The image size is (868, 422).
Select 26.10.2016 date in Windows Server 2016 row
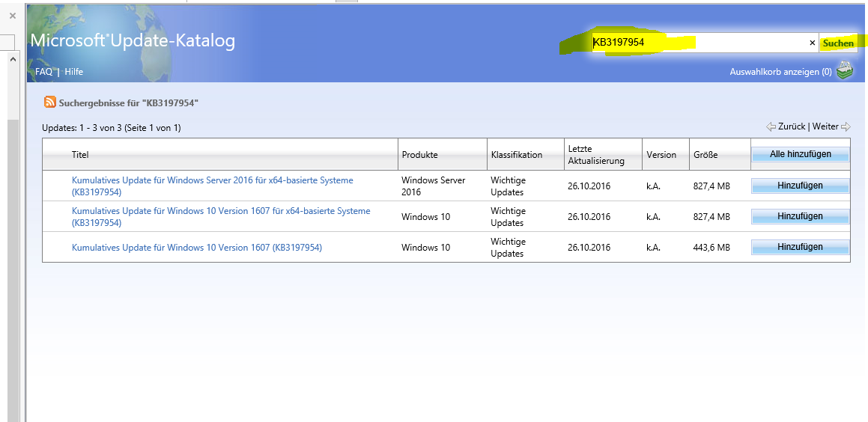[x=589, y=186]
